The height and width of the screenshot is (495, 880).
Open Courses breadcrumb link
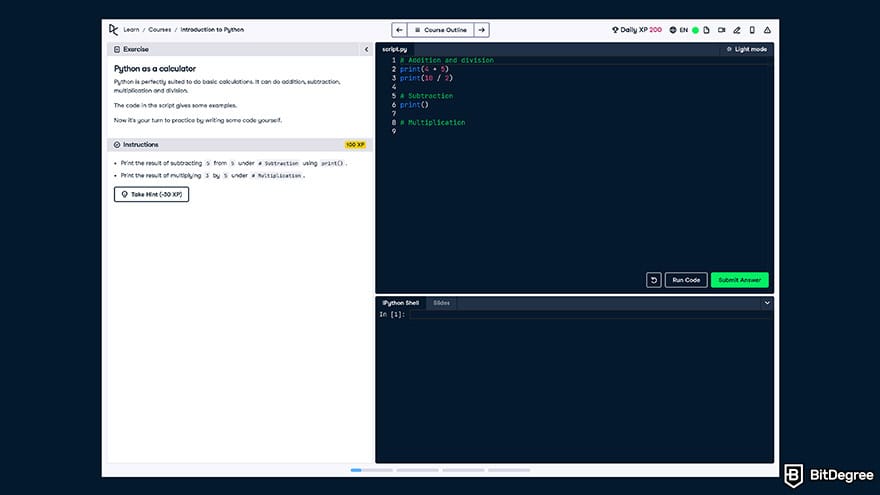159,30
